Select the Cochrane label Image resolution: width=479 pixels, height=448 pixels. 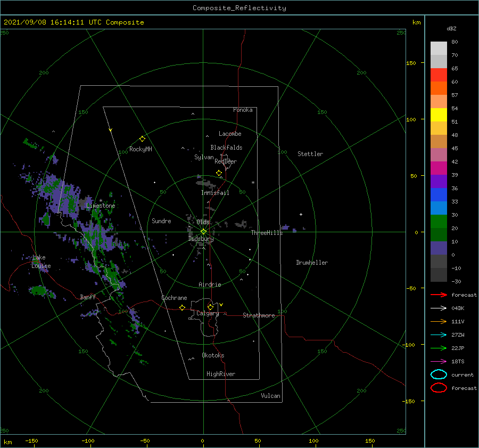(x=174, y=298)
